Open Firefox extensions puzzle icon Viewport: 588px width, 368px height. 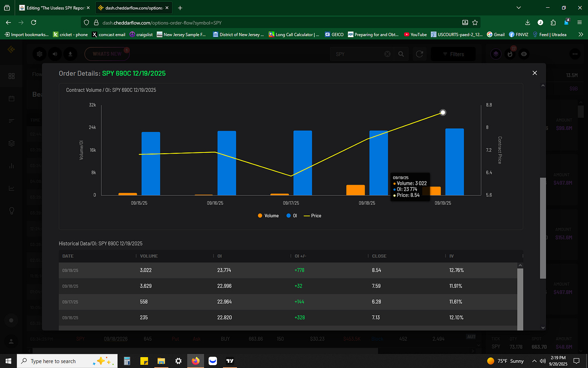click(x=553, y=23)
